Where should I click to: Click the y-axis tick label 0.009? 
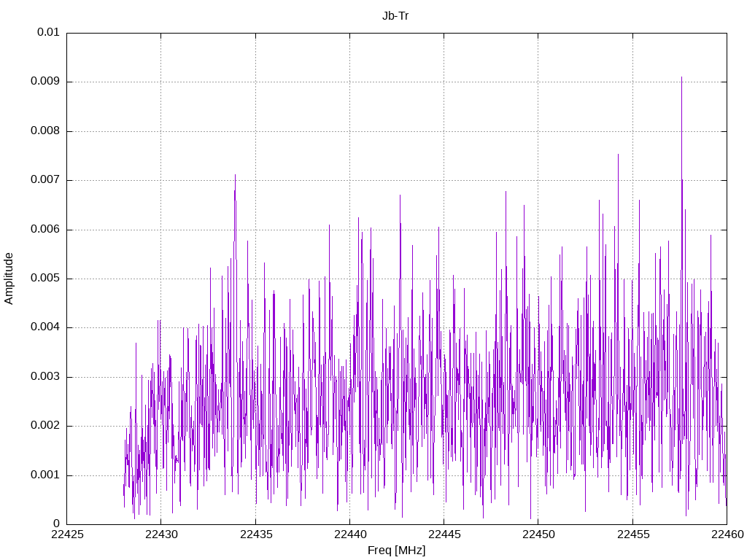click(x=45, y=81)
